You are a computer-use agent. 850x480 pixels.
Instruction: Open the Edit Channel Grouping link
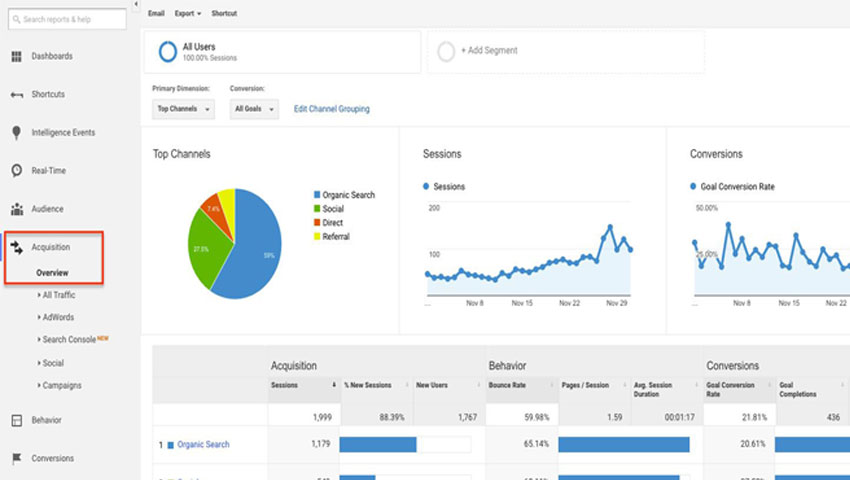point(331,109)
